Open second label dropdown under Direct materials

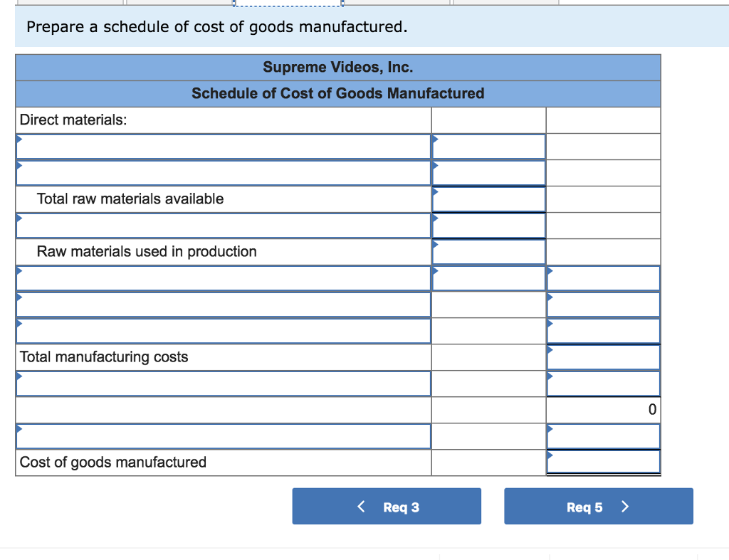click(x=223, y=173)
